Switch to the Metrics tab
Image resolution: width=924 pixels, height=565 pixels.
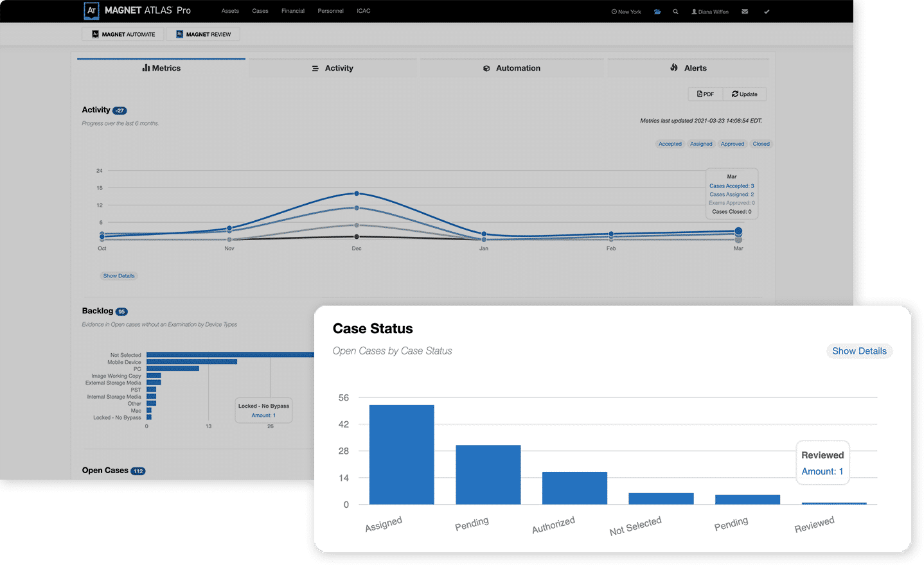pyautogui.click(x=161, y=68)
